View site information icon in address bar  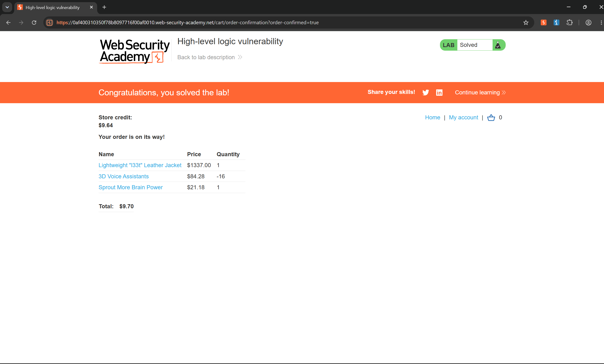(50, 23)
